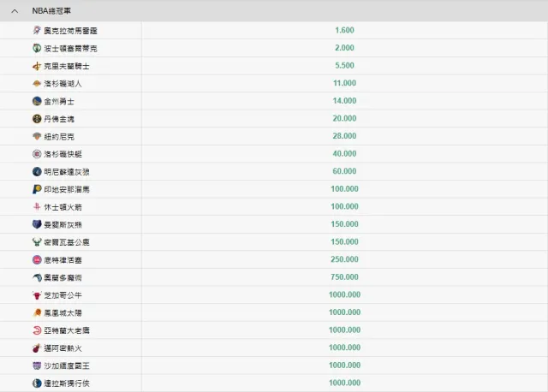Viewport: 548px width, 392px height.
Task: Pick the 60.000 odds for Timberwolves
Action: pos(344,171)
